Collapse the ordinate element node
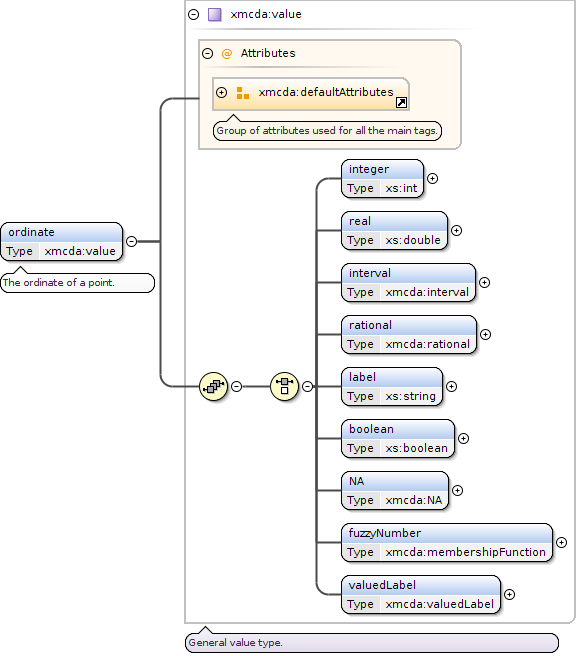Viewport: 577px width, 656px height. (131, 241)
